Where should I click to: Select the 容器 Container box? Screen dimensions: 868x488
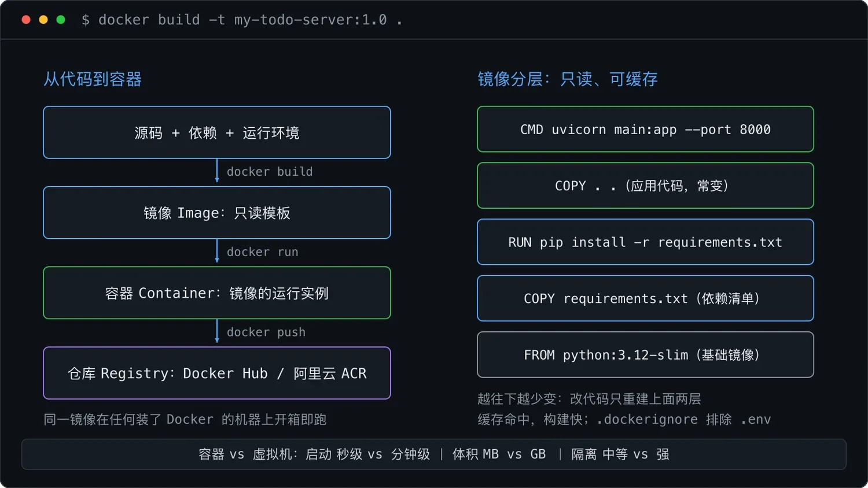217,293
